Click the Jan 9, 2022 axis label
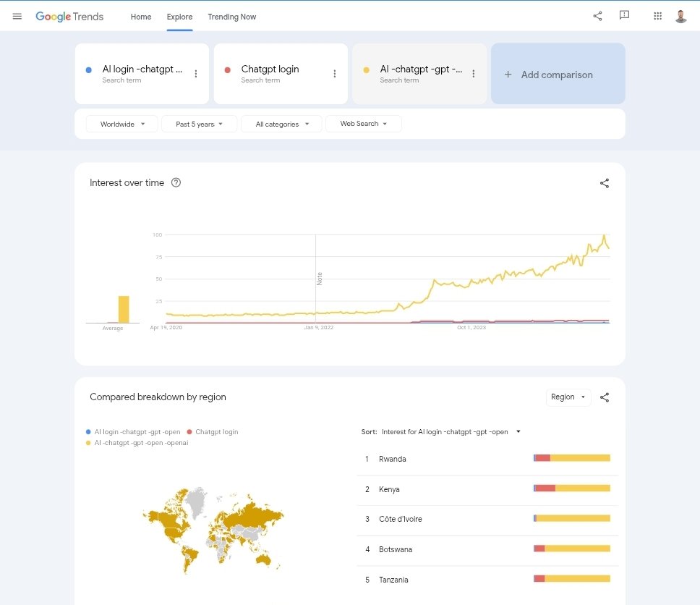The width and height of the screenshot is (700, 605). coord(319,328)
